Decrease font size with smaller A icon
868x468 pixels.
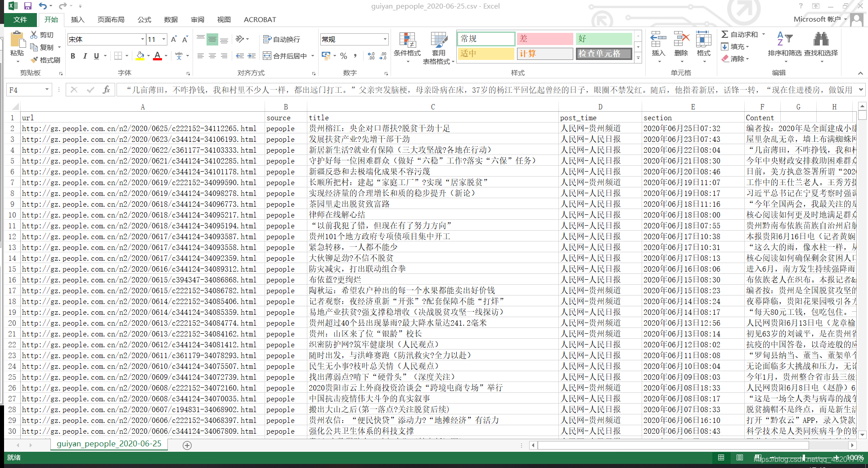pyautogui.click(x=185, y=39)
